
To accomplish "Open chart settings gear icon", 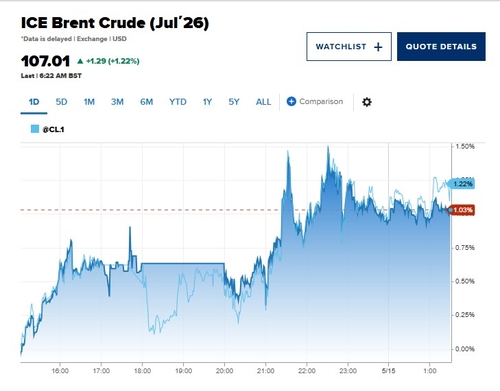I will click(x=367, y=102).
